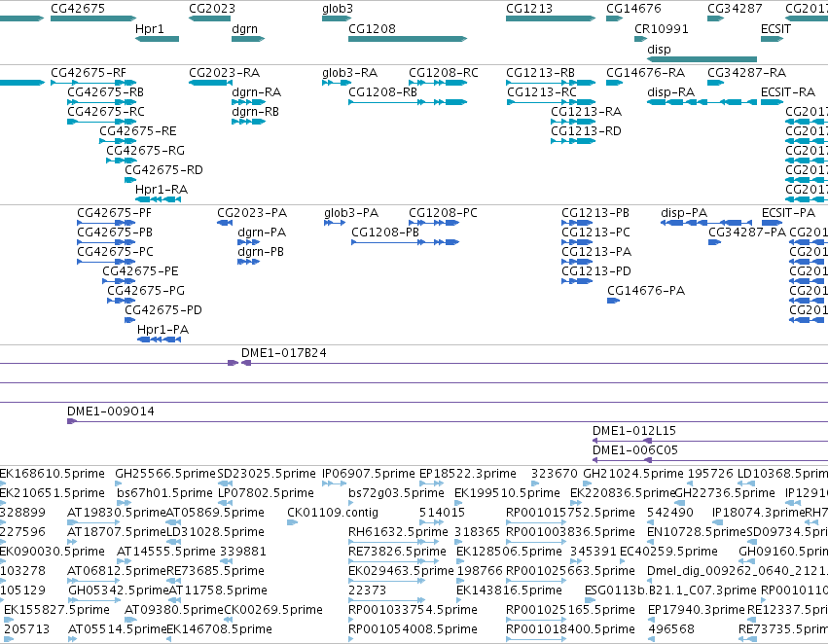Open protein ECSIT-PA label
The width and height of the screenshot is (828, 644).
pyautogui.click(x=788, y=213)
